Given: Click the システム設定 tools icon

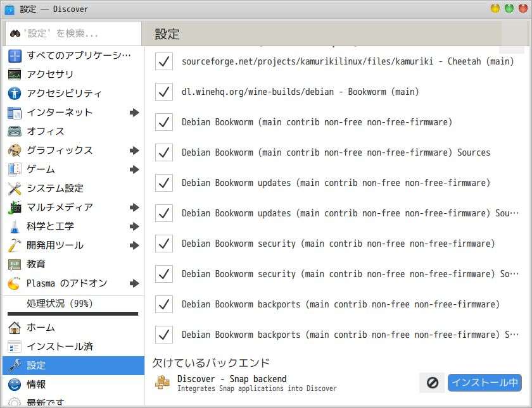Looking at the screenshot, I should click(x=14, y=188).
